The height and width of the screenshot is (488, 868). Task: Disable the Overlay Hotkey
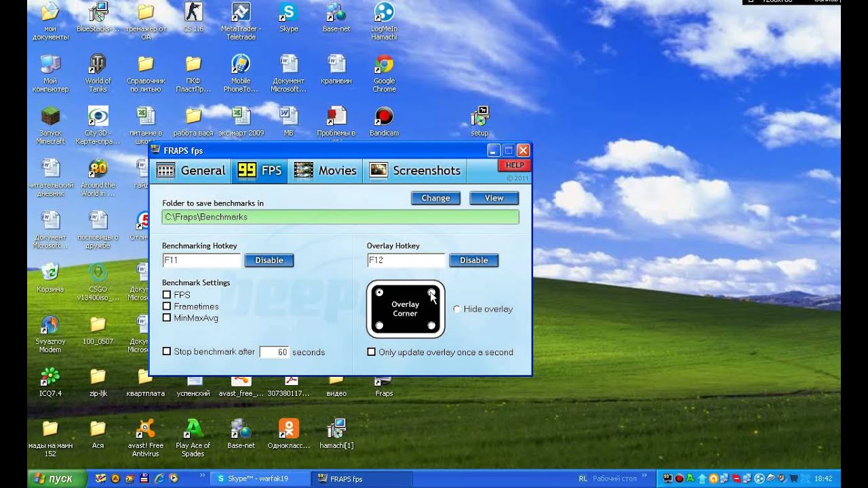474,260
